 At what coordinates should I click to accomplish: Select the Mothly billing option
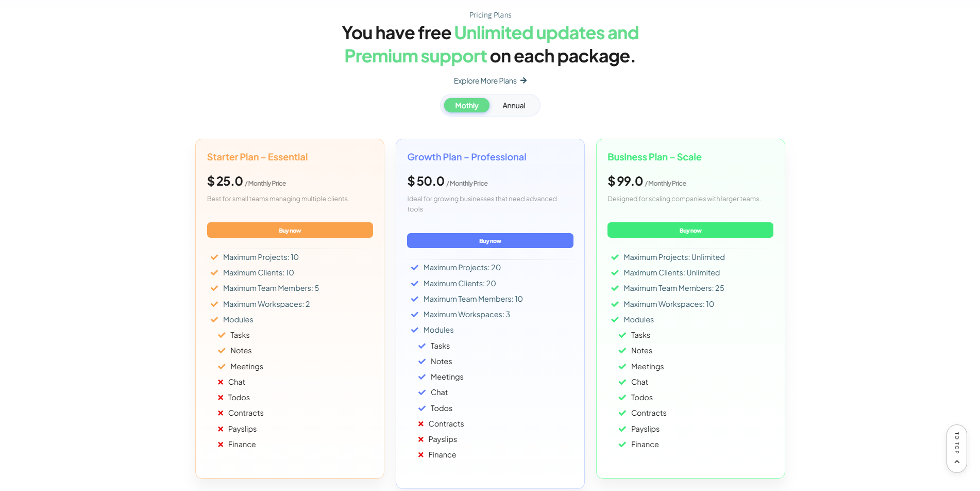pos(467,106)
